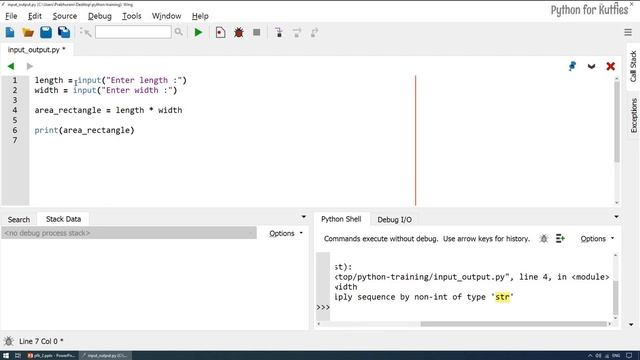Click the Step Out debug icon

coord(314,32)
